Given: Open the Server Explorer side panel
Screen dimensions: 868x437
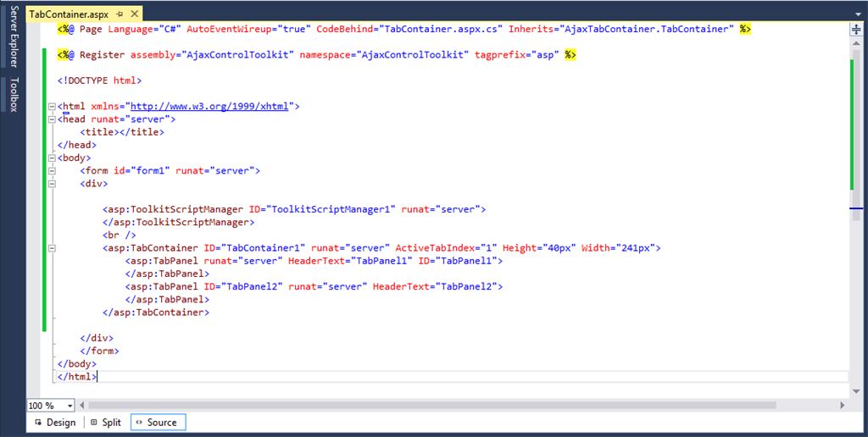Looking at the screenshot, I should pos(14,36).
